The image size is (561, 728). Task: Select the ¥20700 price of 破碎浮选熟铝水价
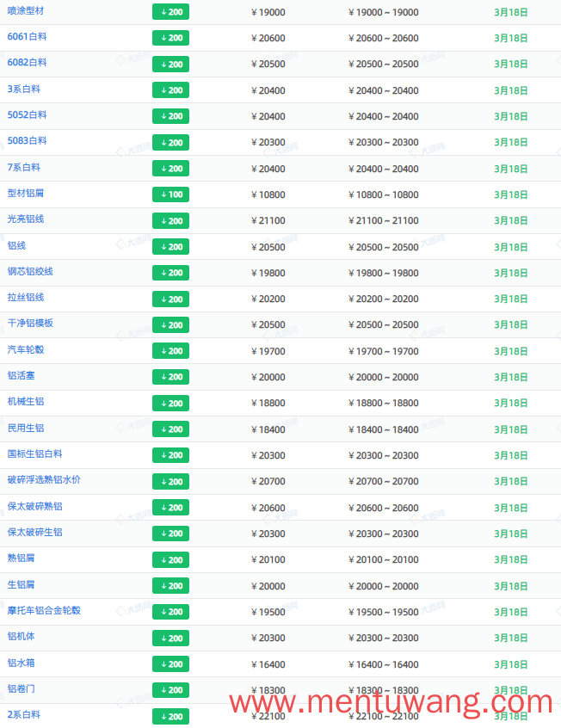point(268,482)
